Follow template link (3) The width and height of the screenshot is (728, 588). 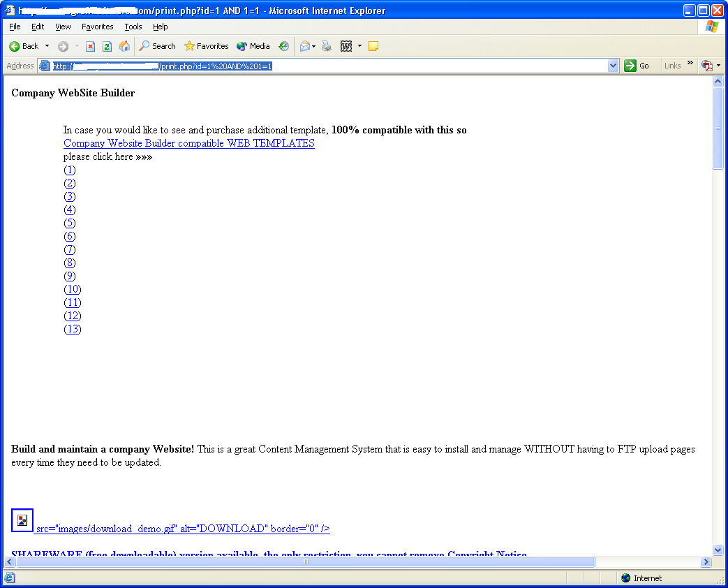pyautogui.click(x=70, y=196)
